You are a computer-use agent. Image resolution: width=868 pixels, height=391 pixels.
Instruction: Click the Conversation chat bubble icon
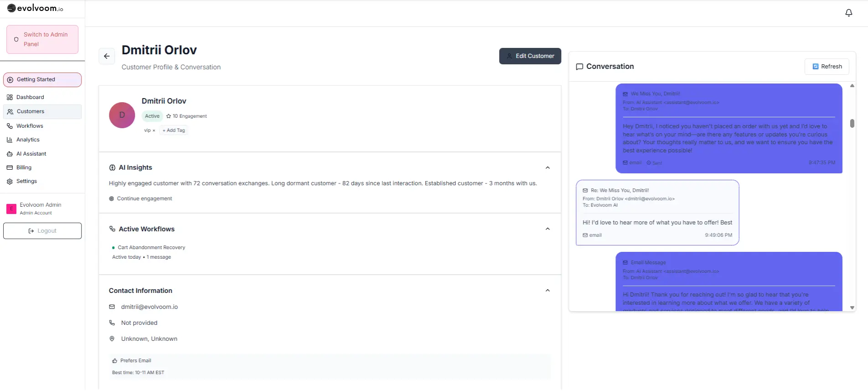point(579,67)
